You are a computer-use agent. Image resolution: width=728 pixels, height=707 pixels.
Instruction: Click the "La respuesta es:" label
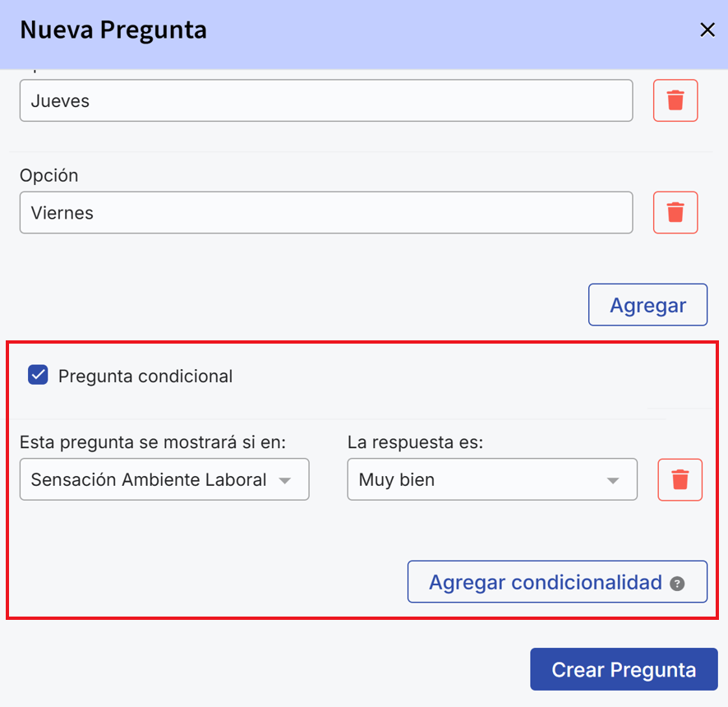(x=415, y=442)
